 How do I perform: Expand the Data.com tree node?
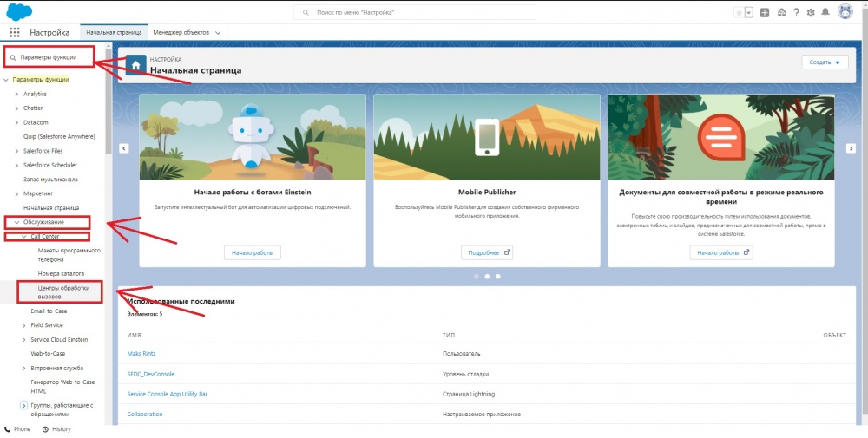[x=16, y=123]
